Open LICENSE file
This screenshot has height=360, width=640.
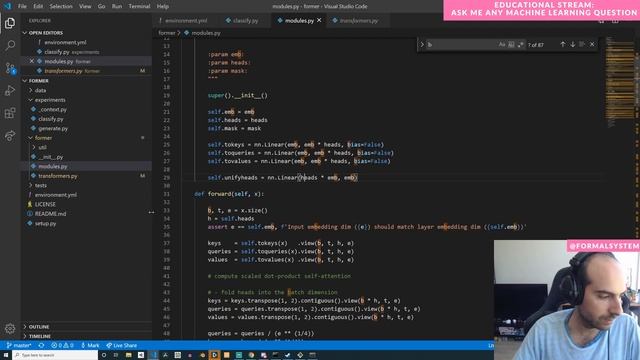tap(45, 204)
